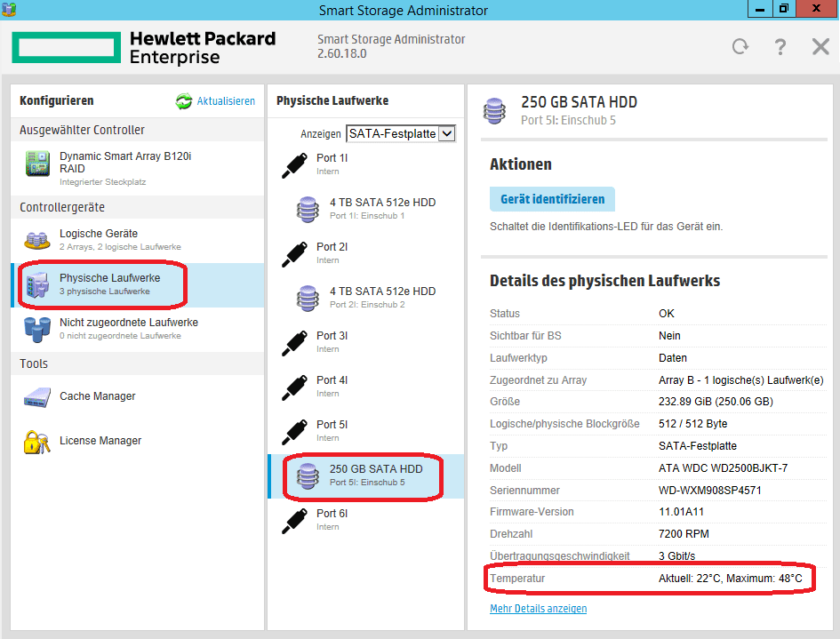The image size is (840, 639).
Task: Minimize the Smart Storage Administrator window
Action: pyautogui.click(x=760, y=9)
